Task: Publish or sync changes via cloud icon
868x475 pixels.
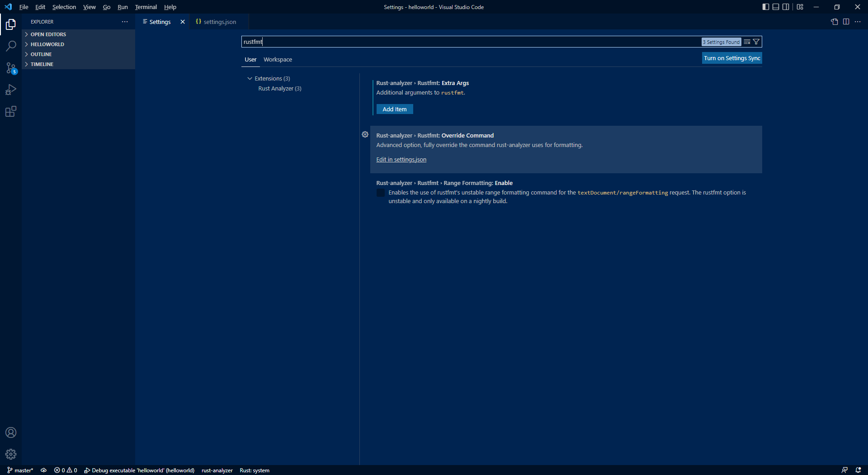Action: 44,470
